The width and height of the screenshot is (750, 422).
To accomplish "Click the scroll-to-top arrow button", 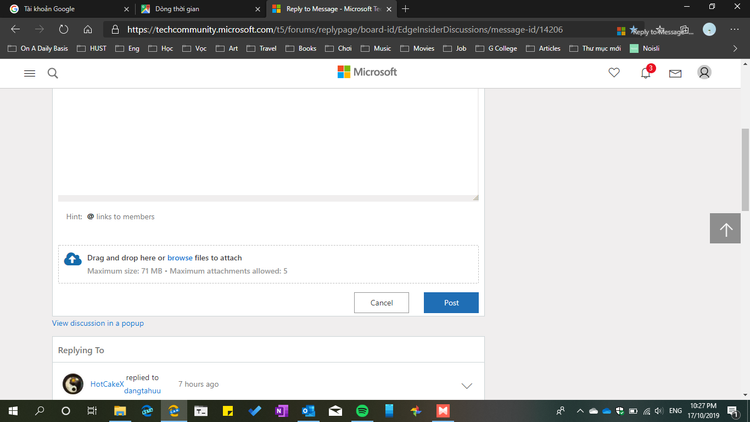I will click(x=725, y=228).
